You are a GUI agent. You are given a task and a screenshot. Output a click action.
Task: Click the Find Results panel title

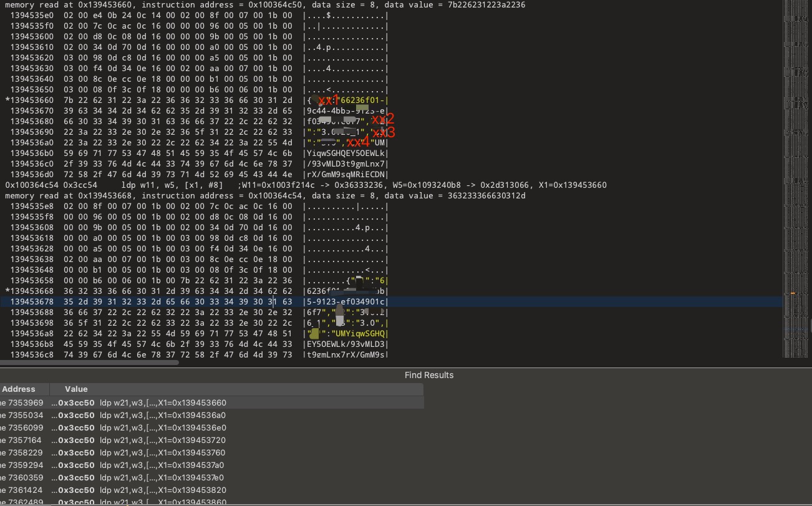[x=429, y=375]
